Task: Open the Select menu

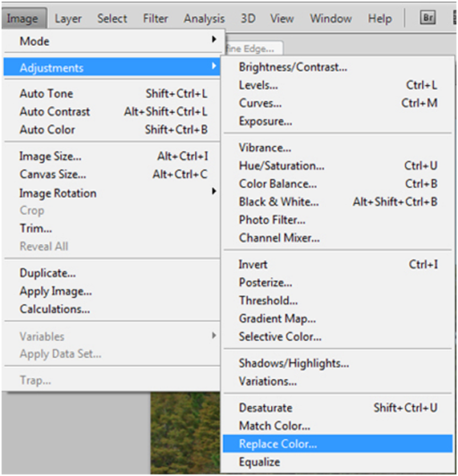Action: pyautogui.click(x=112, y=18)
